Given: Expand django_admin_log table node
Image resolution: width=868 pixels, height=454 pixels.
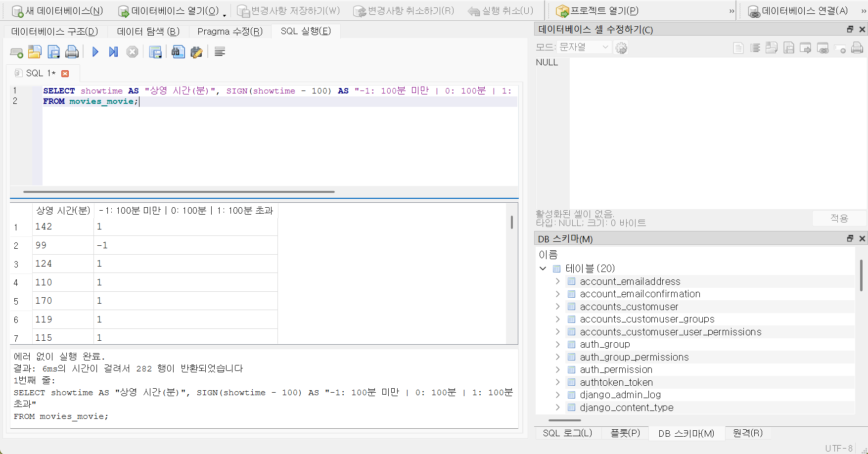Looking at the screenshot, I should click(x=557, y=395).
